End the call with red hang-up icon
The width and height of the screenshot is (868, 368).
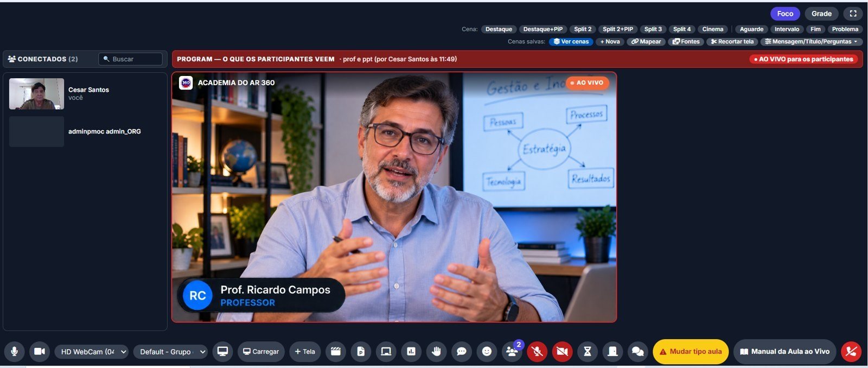pos(851,352)
